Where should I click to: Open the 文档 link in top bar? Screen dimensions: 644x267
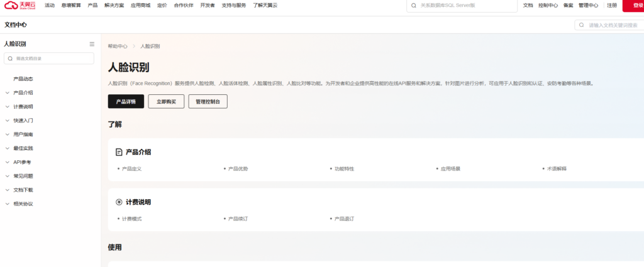[528, 6]
